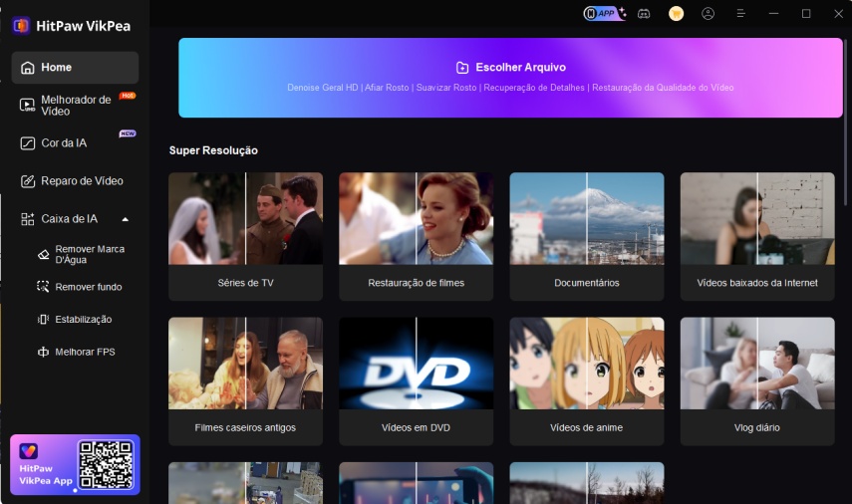
Task: Click the Super Resolução heading
Action: [213, 150]
